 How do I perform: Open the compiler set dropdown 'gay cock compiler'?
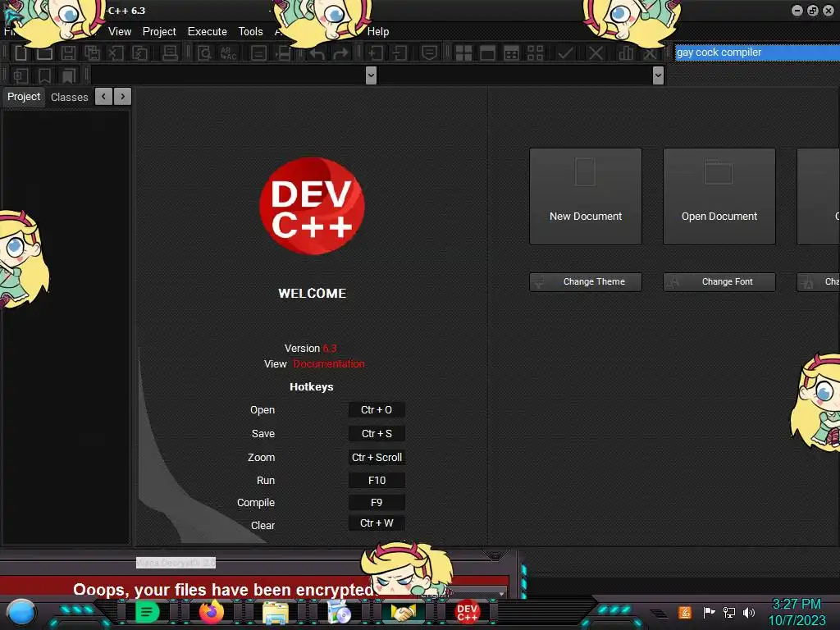tap(757, 52)
